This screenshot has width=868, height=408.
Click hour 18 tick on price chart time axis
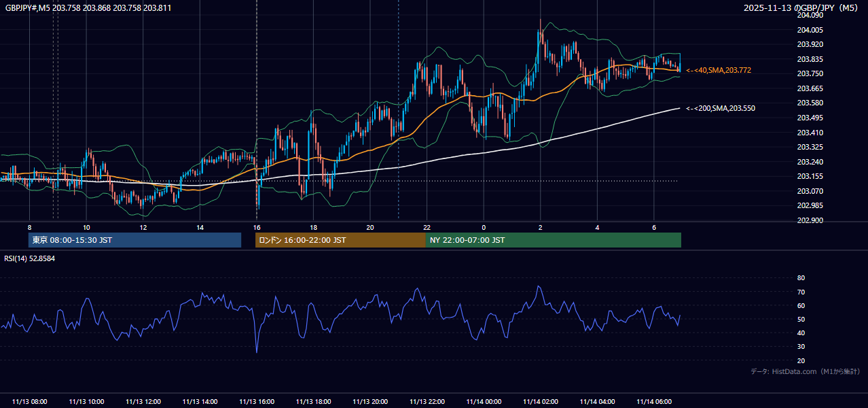tap(313, 227)
